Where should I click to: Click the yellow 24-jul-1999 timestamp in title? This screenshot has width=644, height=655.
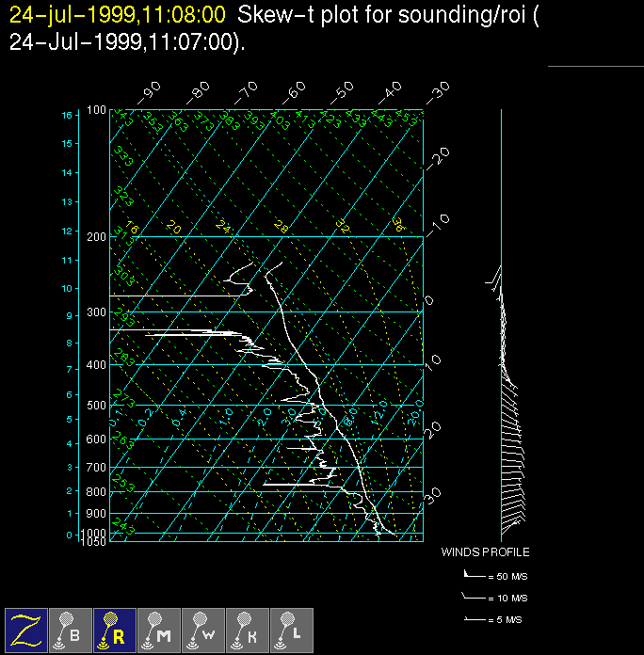(x=118, y=15)
